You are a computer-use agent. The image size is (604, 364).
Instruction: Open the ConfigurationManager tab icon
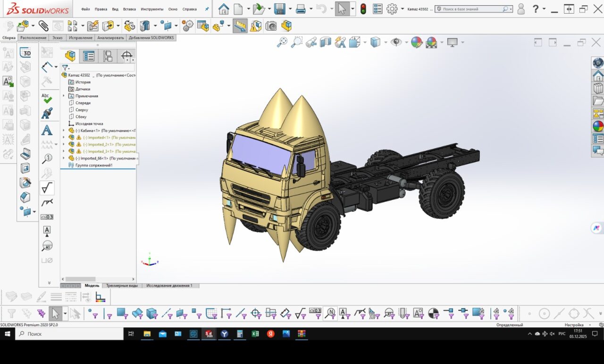(108, 56)
